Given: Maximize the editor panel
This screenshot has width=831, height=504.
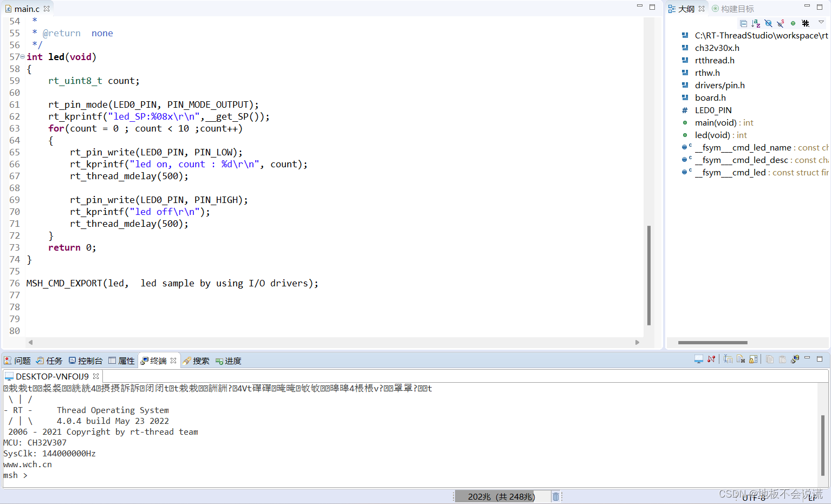Looking at the screenshot, I should coord(652,6).
